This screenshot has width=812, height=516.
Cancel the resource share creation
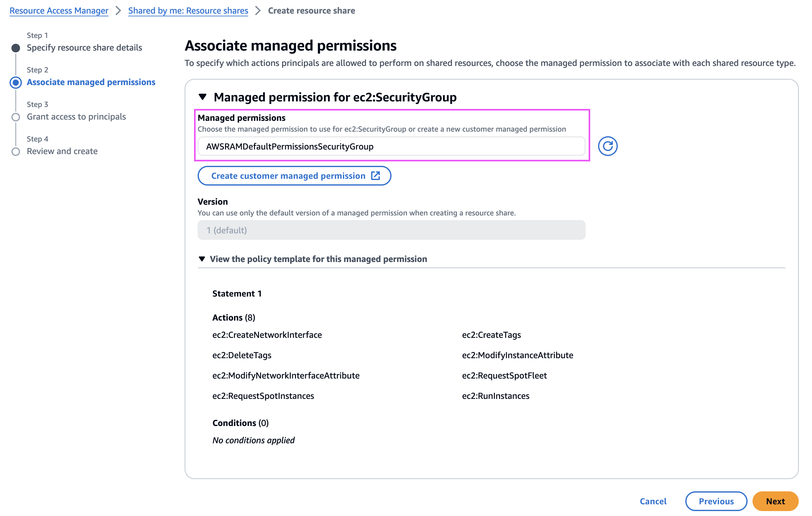(653, 501)
